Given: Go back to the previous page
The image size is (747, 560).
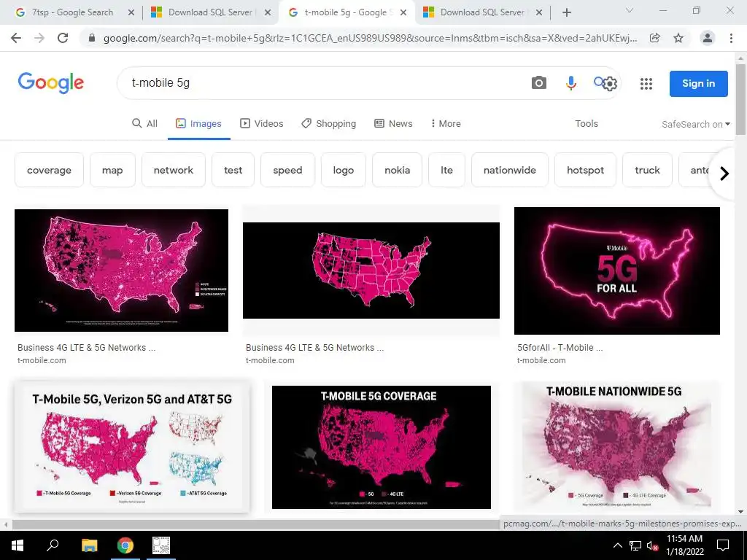Looking at the screenshot, I should coord(16,38).
